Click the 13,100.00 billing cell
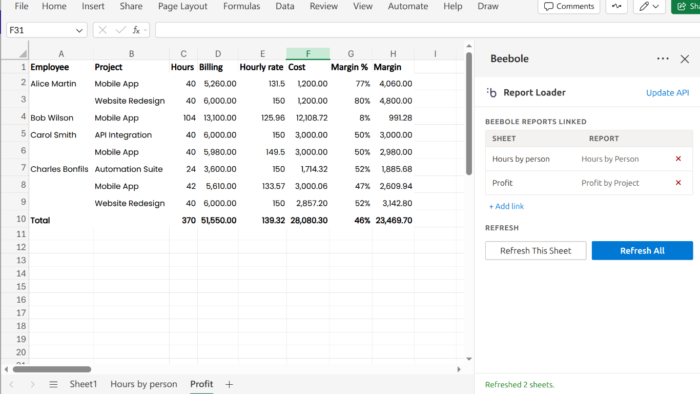This screenshot has width=700, height=394. click(x=218, y=118)
